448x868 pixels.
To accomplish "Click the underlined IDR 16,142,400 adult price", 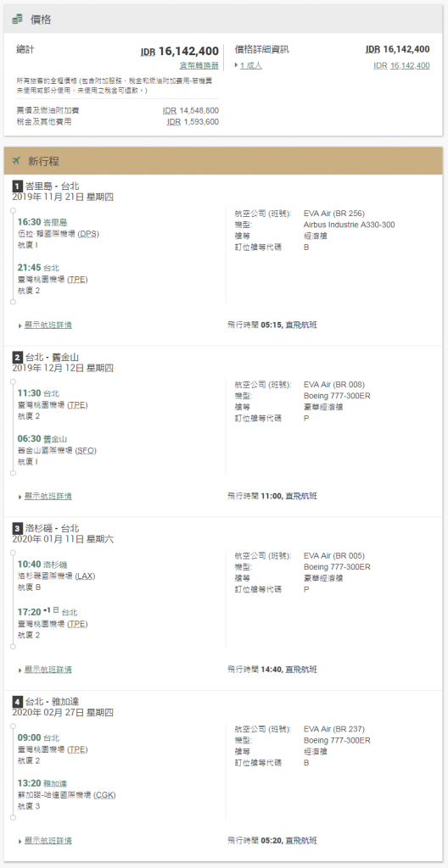I will pos(401,65).
